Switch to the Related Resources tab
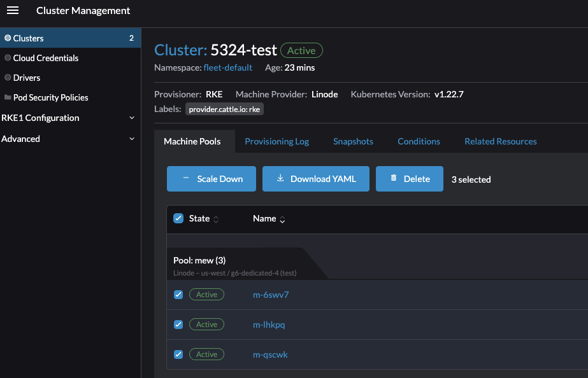588x378 pixels. click(x=500, y=141)
